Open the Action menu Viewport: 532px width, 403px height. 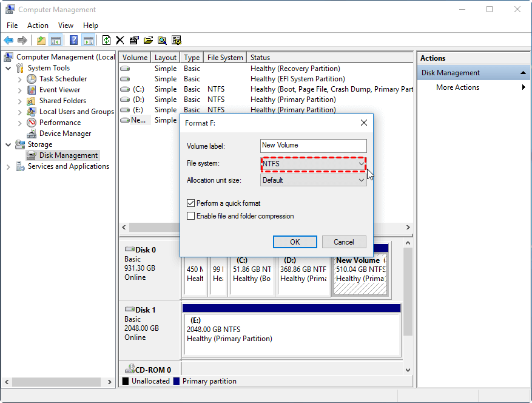coord(38,25)
